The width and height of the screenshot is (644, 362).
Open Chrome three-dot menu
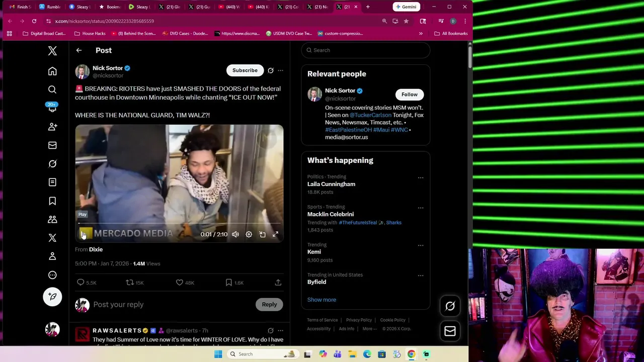(465, 21)
